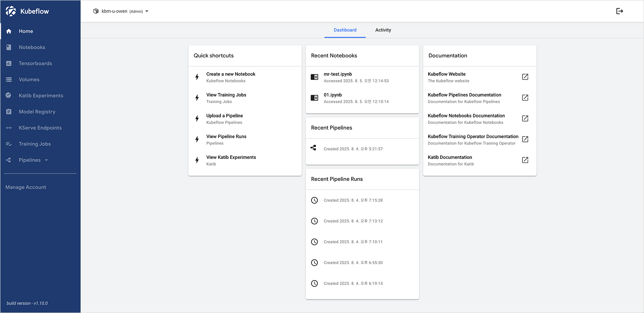Click the Tensorboards chart icon
644x313 pixels.
click(9, 64)
